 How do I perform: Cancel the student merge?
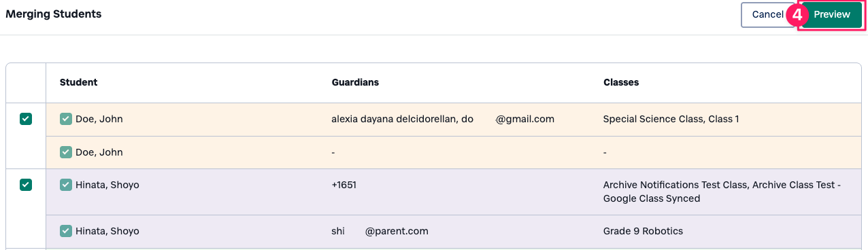[x=767, y=14]
